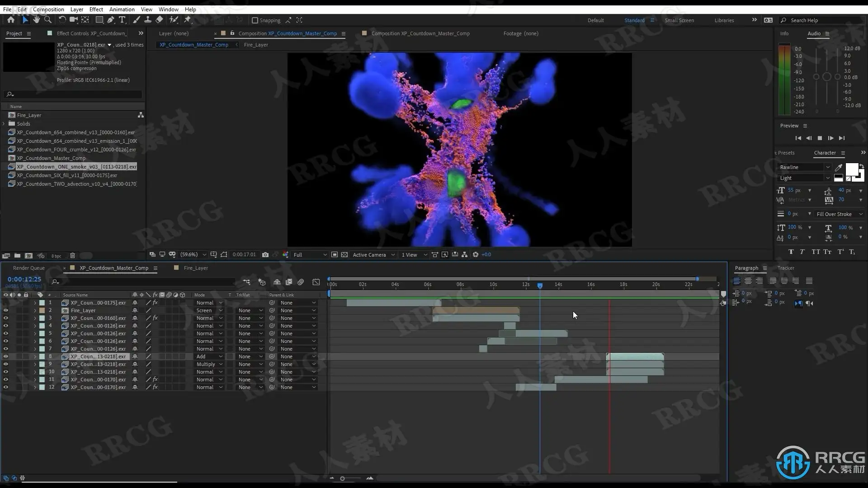This screenshot has width=868, height=488.
Task: Hide the Fire_Layer layer using eye icon
Action: 6,311
